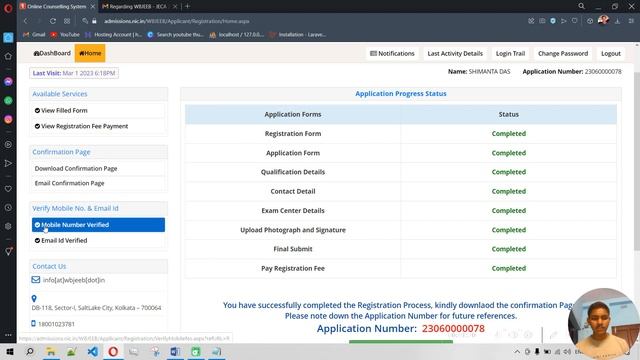
Task: Select the Mobile Number Verified item
Action: (98, 225)
